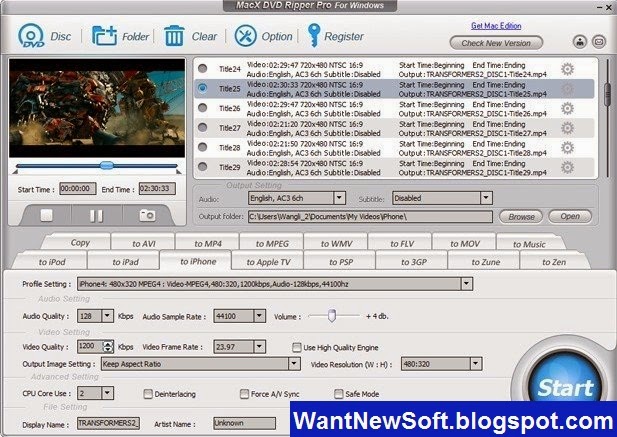Click the Clear trash can icon
Screen dimensions: 617x437
point(174,36)
